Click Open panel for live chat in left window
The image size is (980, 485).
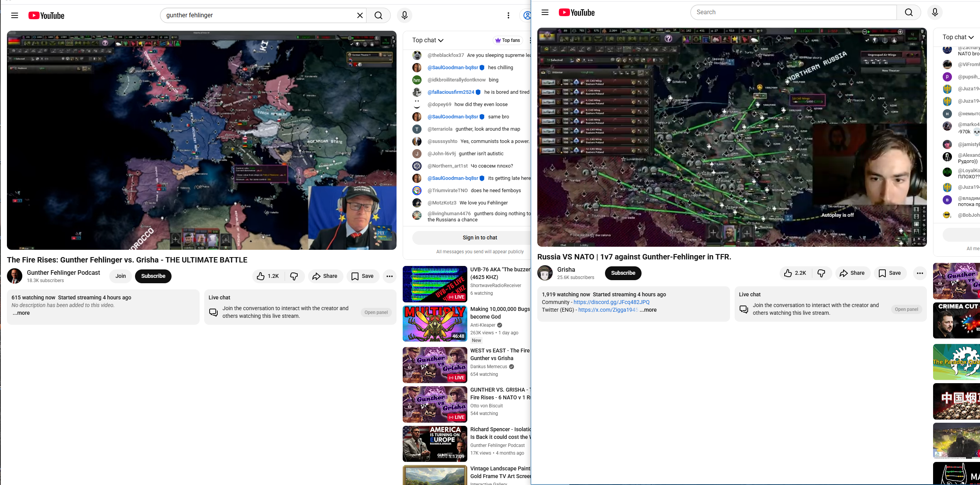tap(376, 312)
